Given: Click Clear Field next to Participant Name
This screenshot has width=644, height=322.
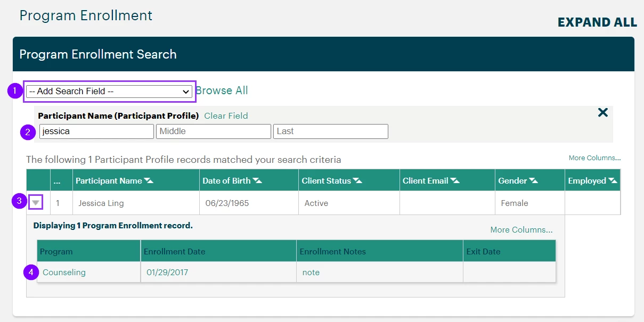Looking at the screenshot, I should [x=226, y=115].
